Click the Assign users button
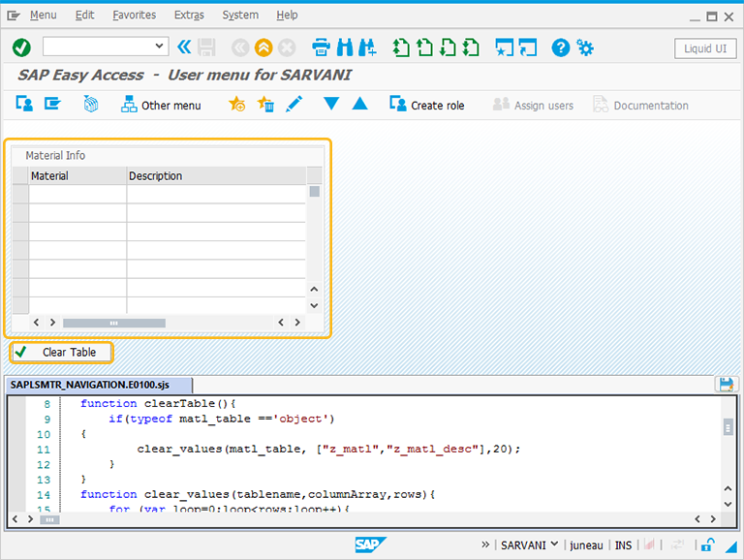The image size is (744, 560). click(534, 105)
